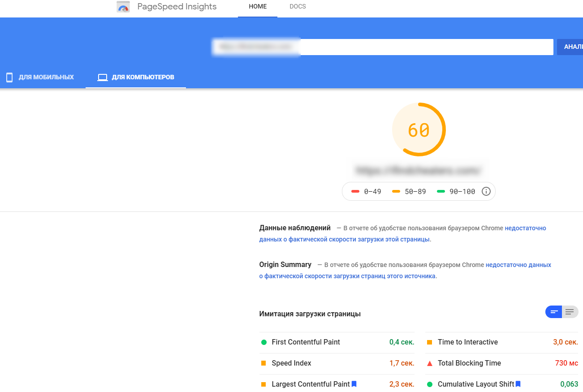
Task: Click the PageSpeed Insights logo icon
Action: [123, 7]
